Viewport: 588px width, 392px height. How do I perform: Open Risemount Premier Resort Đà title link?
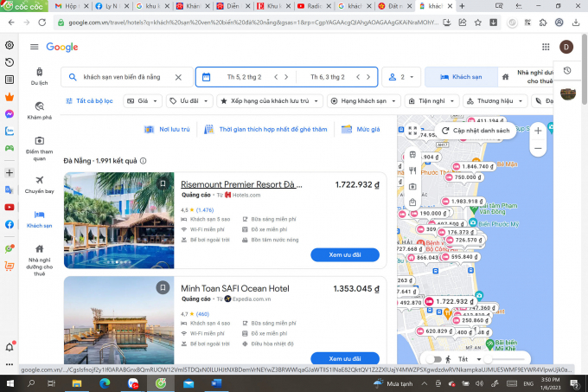[241, 184]
